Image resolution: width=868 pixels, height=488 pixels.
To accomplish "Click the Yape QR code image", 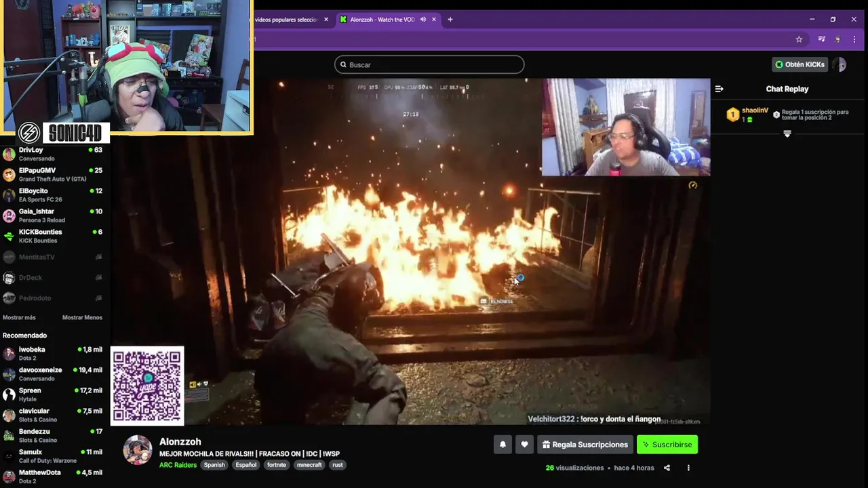I will [x=147, y=386].
